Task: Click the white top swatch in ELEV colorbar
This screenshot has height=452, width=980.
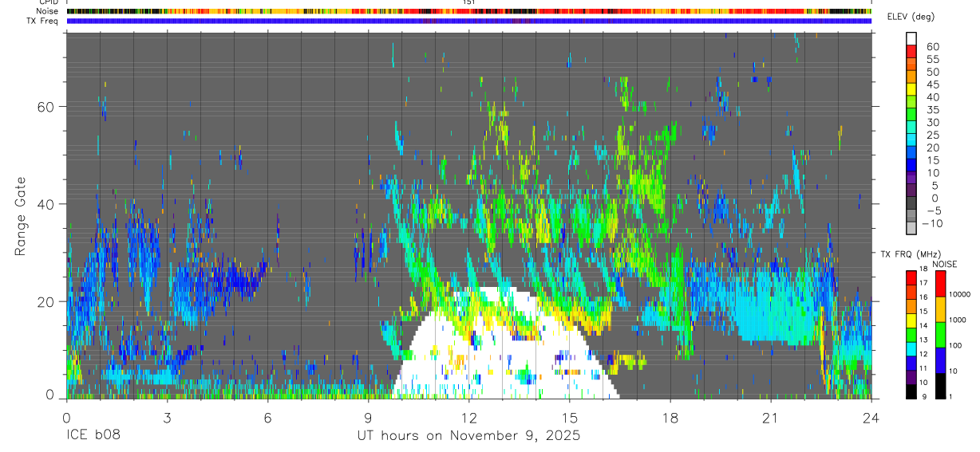Action: (x=911, y=38)
